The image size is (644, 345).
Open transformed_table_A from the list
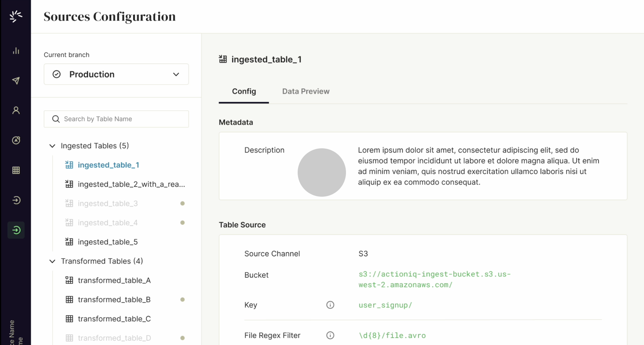(x=114, y=280)
